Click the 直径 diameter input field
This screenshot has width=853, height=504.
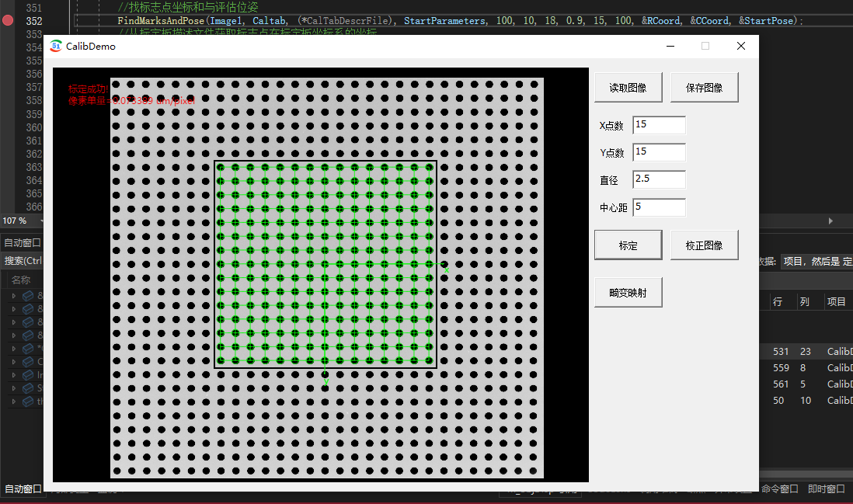click(660, 179)
